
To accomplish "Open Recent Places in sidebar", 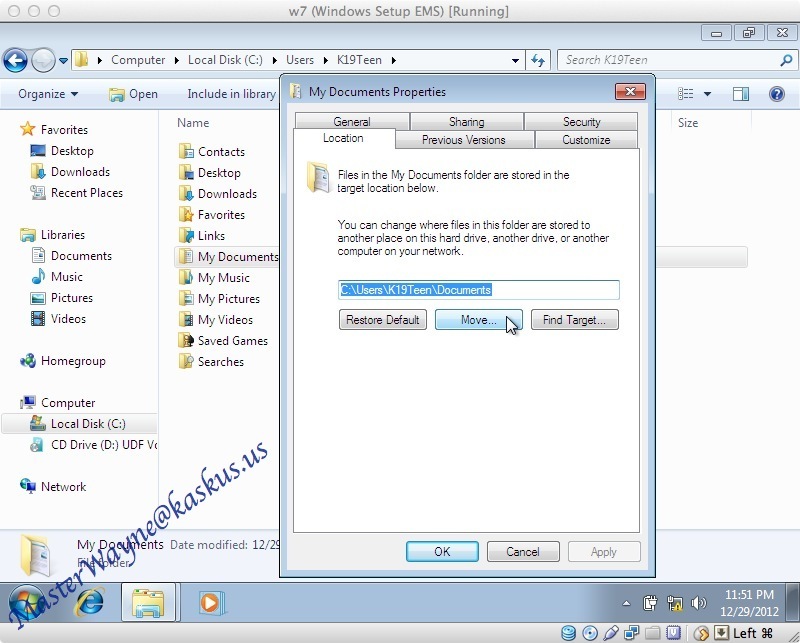I will coord(77,193).
